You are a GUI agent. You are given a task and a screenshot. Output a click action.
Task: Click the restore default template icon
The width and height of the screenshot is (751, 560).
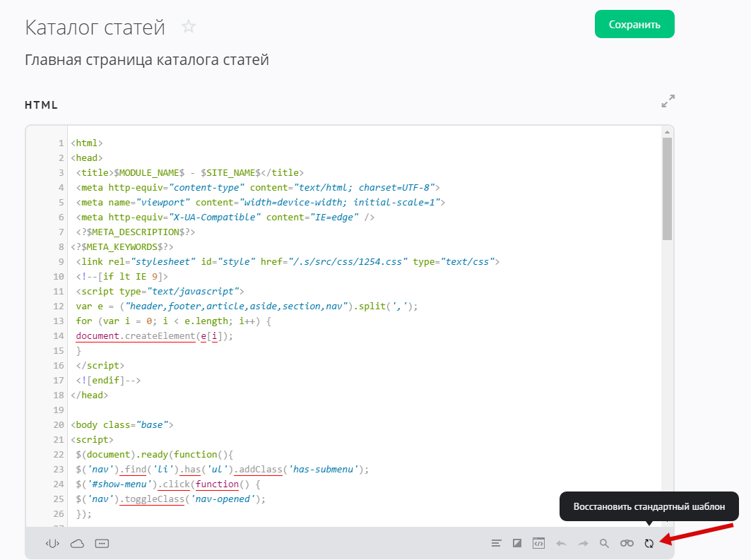point(649,543)
